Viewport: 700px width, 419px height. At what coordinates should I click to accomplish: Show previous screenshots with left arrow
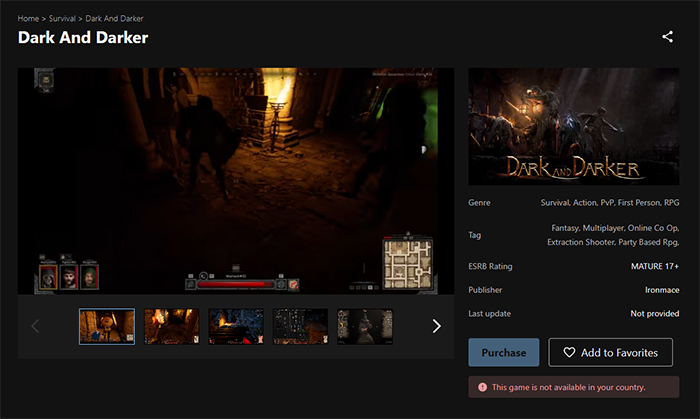coord(35,326)
